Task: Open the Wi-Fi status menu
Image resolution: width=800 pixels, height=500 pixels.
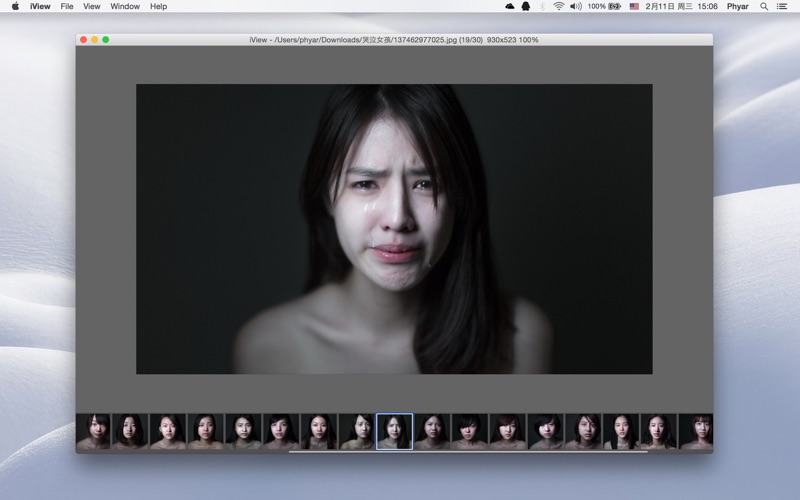Action: click(x=559, y=6)
